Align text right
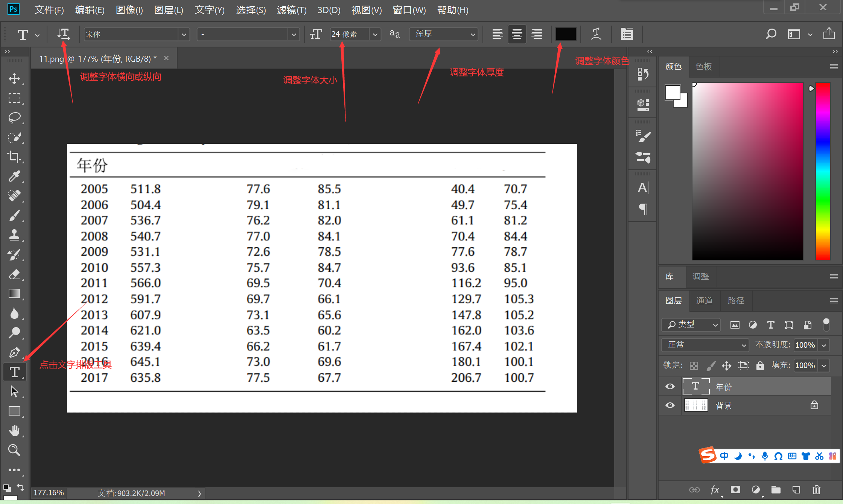Screen dimensions: 843x504 click(x=537, y=34)
